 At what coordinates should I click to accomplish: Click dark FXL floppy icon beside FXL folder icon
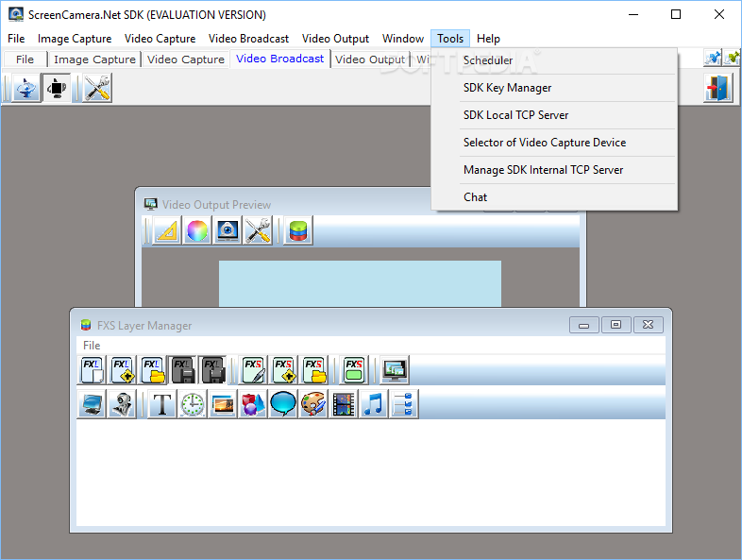point(182,370)
